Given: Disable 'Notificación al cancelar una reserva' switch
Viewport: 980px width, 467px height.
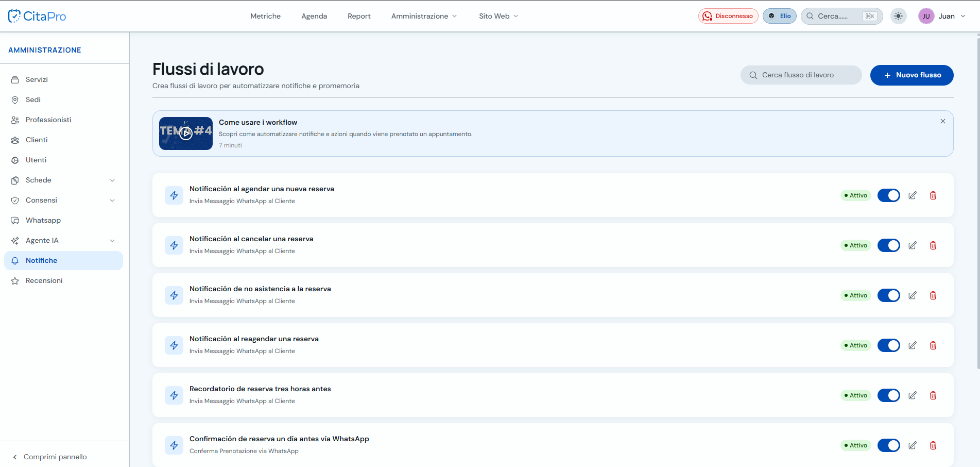Looking at the screenshot, I should pos(889,245).
